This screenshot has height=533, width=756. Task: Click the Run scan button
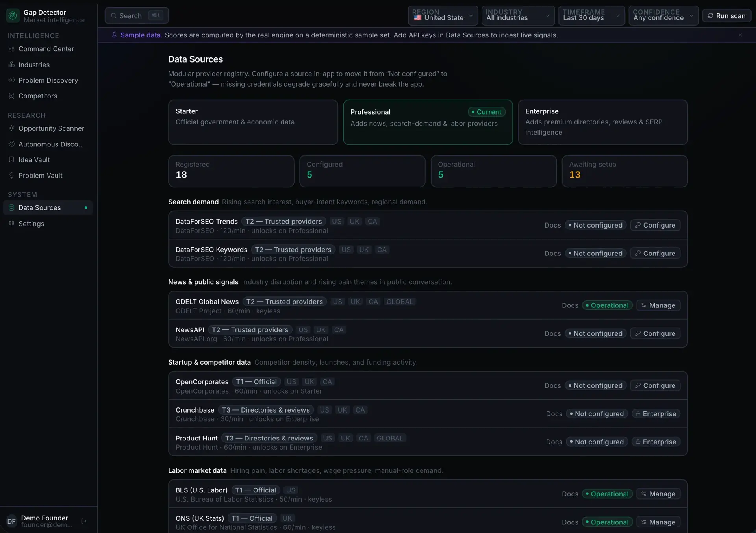(x=726, y=16)
